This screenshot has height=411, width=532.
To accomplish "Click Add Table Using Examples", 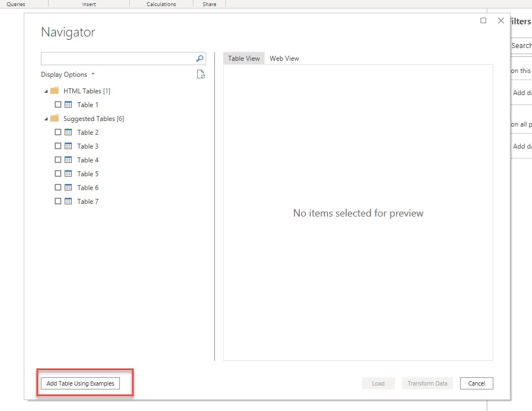I will pyautogui.click(x=80, y=383).
